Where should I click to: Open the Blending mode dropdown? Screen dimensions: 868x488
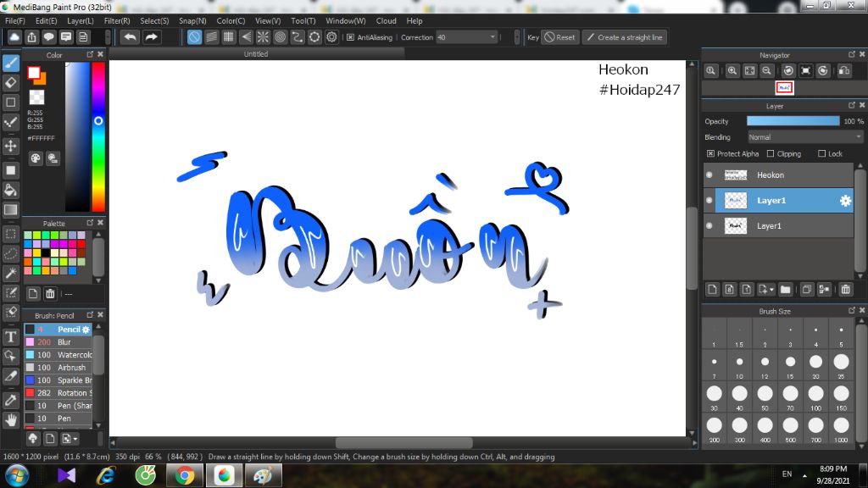point(805,137)
